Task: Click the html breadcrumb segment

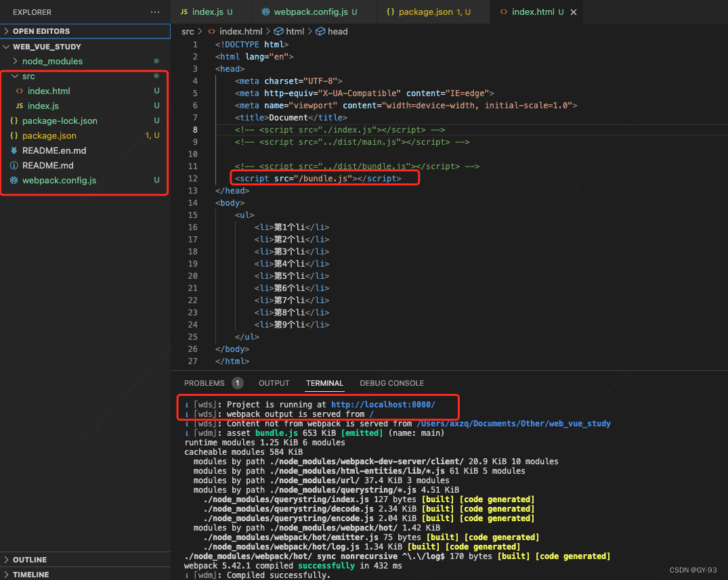Action: [295, 32]
